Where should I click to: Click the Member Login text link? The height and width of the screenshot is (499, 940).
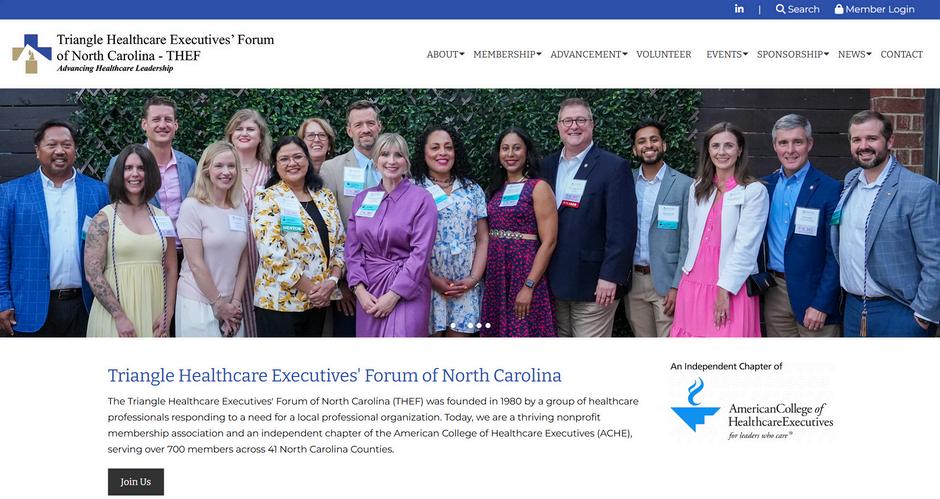tap(879, 9)
